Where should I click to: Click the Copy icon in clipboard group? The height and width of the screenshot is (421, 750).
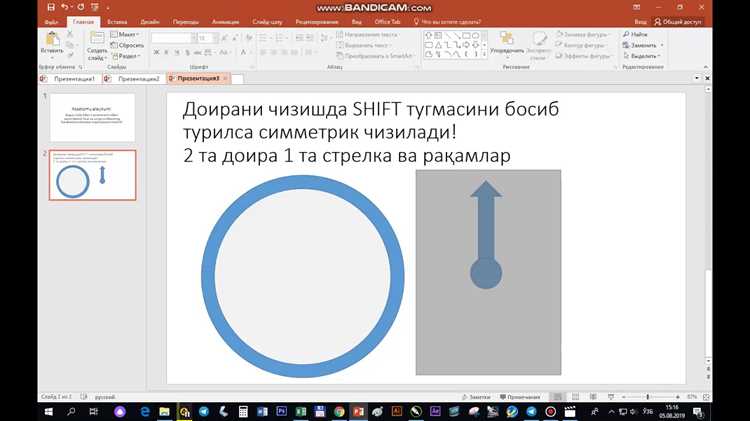click(70, 45)
